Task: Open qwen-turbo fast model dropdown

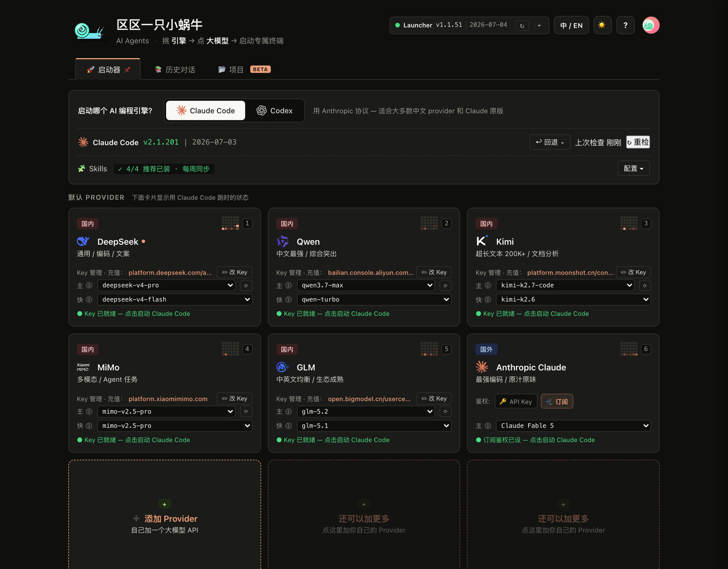Action: 374,300
